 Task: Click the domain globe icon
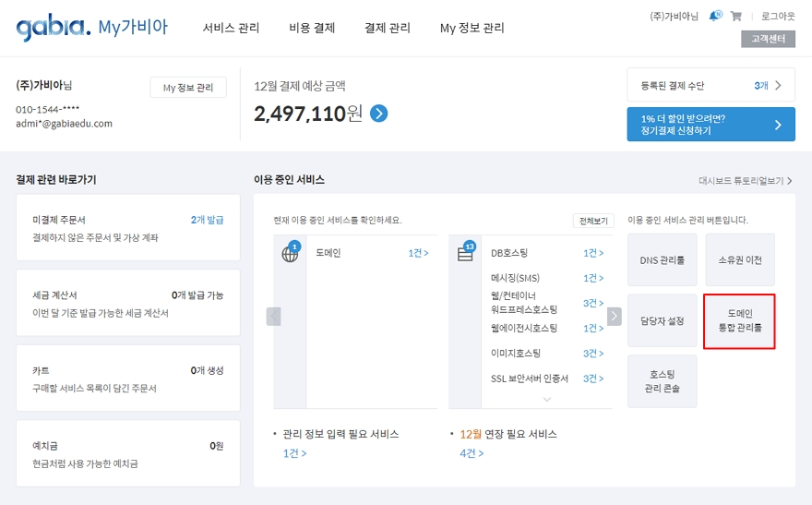pyautogui.click(x=290, y=253)
